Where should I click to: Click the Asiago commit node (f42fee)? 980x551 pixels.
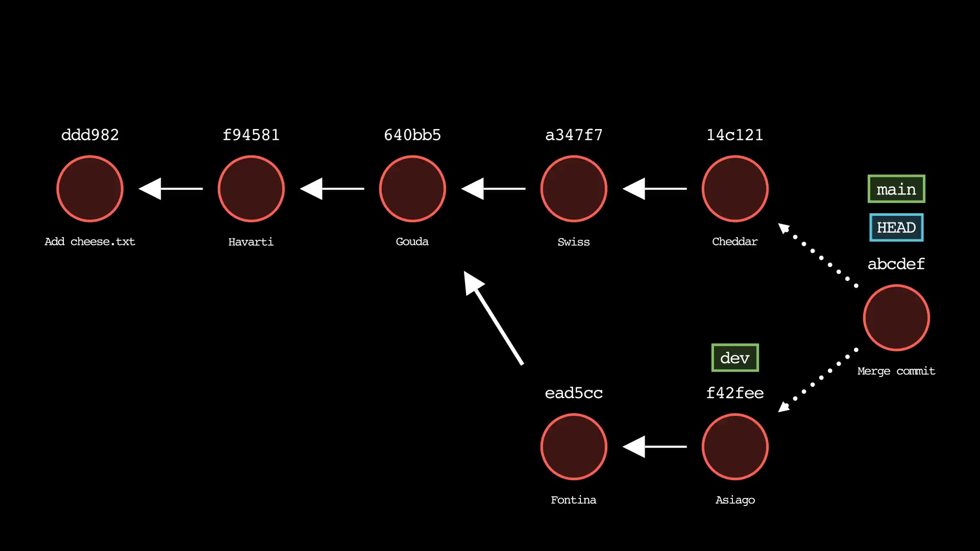(x=735, y=447)
